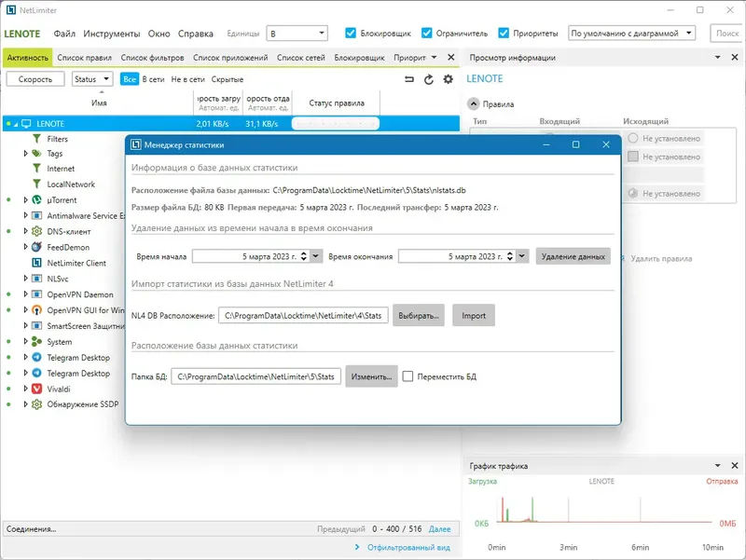This screenshot has height=560, width=746.
Task: Close the Просмотр информации panel
Action: tap(735, 58)
